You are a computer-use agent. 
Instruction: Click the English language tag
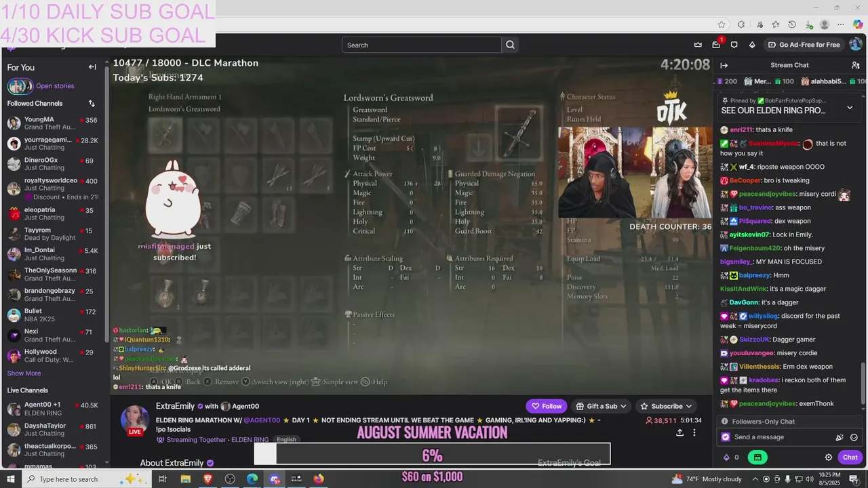286,440
